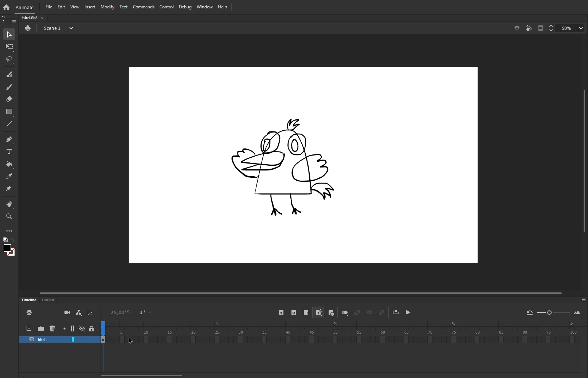Toggle the Auto Keyframe button

click(318, 312)
